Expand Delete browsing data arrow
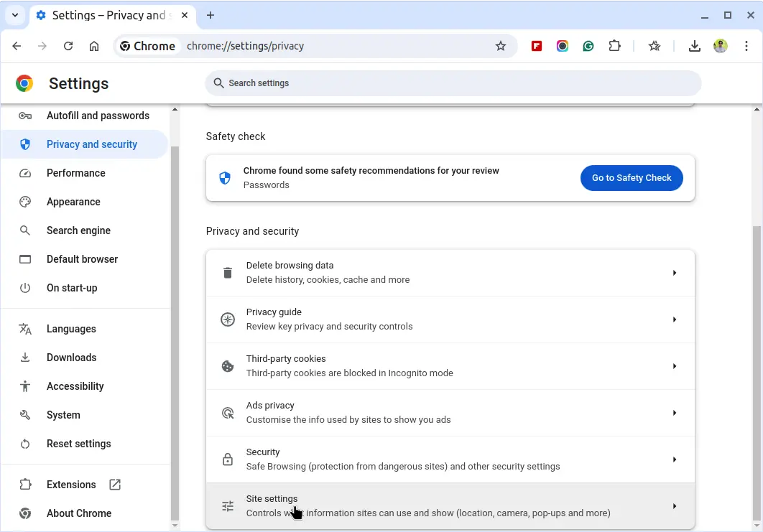 [x=675, y=273]
